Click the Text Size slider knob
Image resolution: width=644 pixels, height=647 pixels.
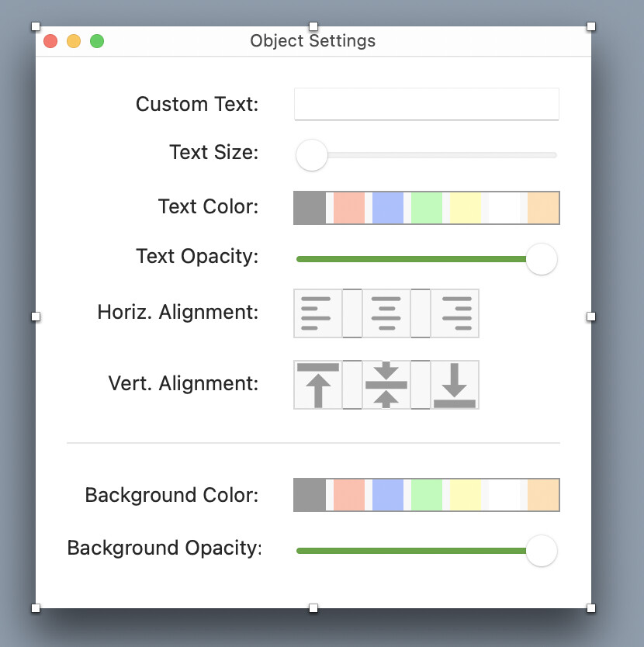(312, 154)
